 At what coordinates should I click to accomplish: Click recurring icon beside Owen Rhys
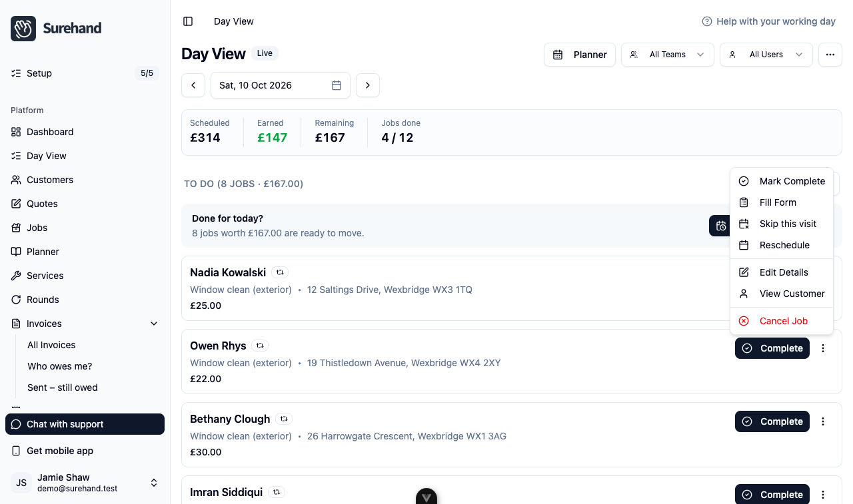coord(261,346)
